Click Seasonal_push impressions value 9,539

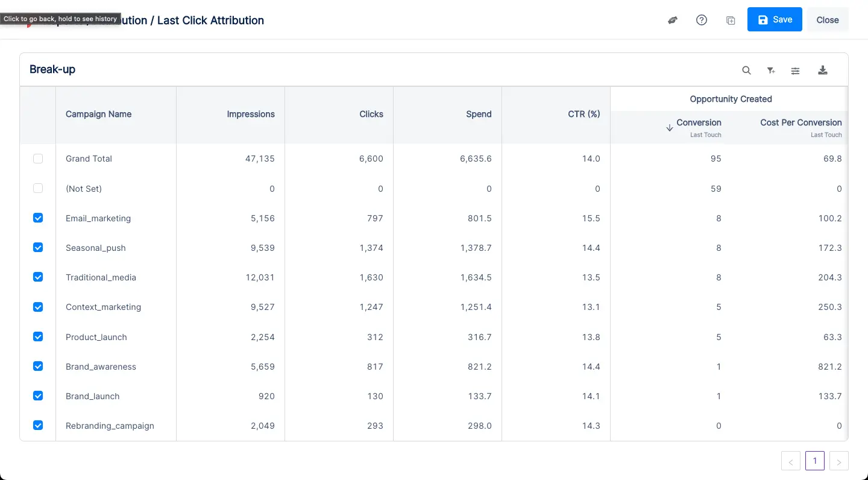point(262,248)
